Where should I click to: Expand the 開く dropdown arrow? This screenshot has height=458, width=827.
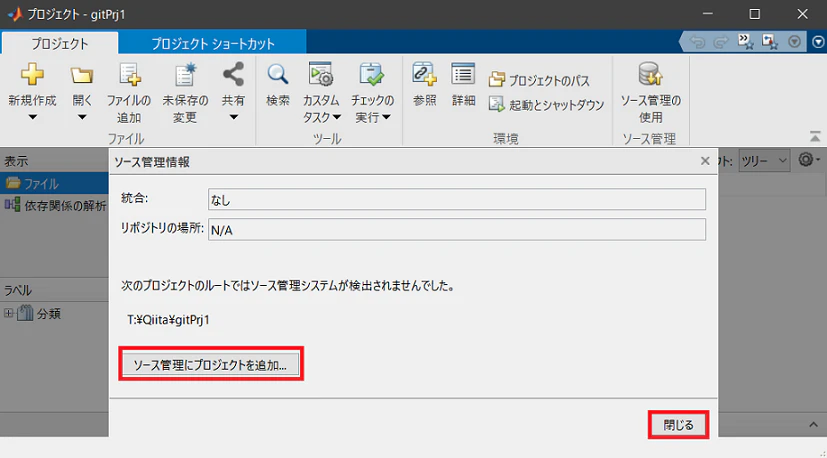(x=82, y=117)
